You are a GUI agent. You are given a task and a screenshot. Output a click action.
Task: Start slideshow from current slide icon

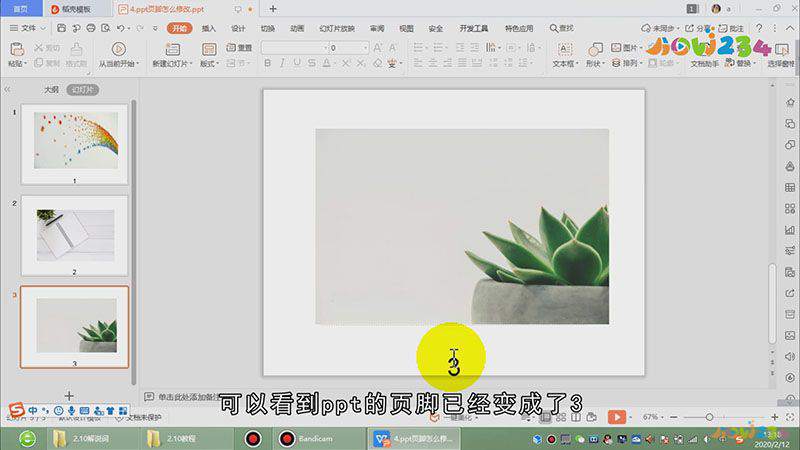pyautogui.click(x=118, y=49)
